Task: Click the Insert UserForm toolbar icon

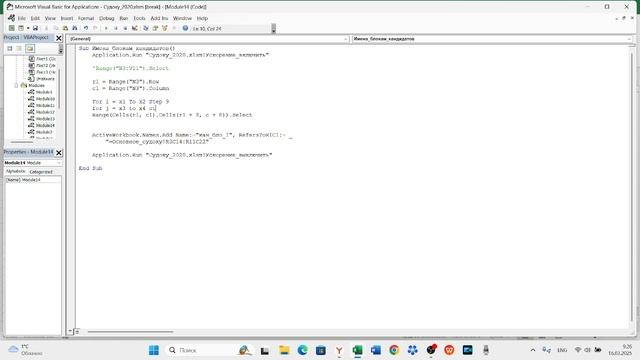Action: 21,28
